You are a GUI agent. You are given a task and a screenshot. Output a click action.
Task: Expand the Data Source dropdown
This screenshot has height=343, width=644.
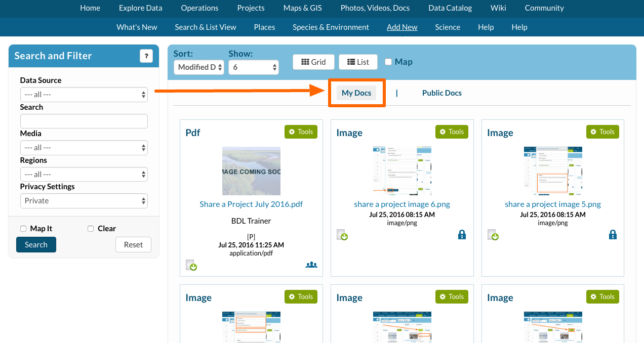click(x=84, y=95)
